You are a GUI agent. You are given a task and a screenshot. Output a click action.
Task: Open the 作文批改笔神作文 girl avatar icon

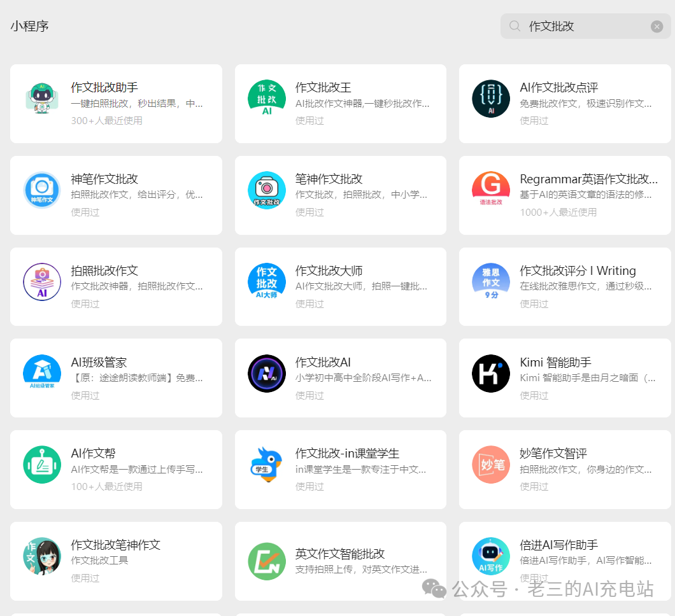42,556
